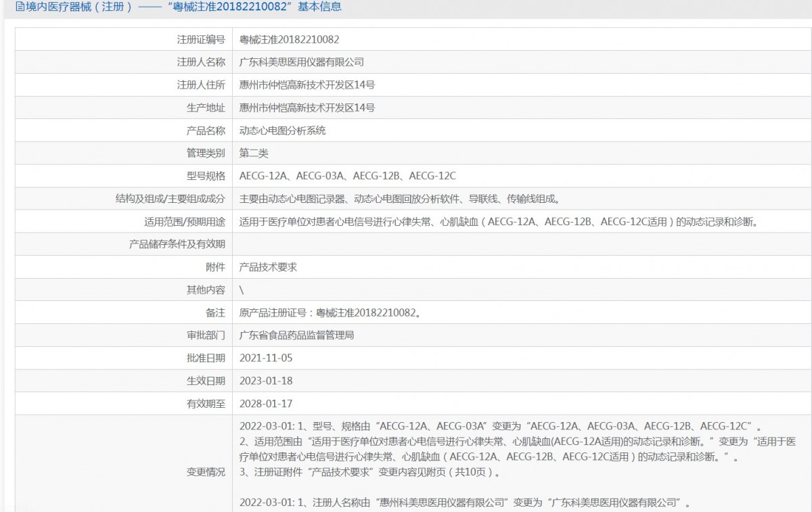Screen dimensions: 812x512
Task: Select the 型号规格 label cell
Action: tap(123, 176)
